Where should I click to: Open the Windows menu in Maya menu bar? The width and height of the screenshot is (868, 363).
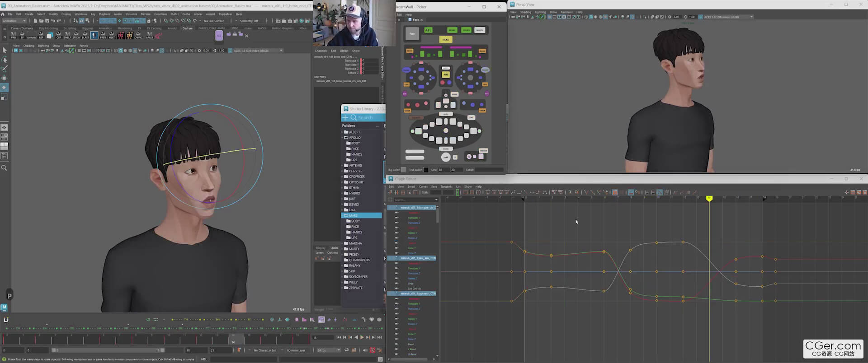coord(80,14)
